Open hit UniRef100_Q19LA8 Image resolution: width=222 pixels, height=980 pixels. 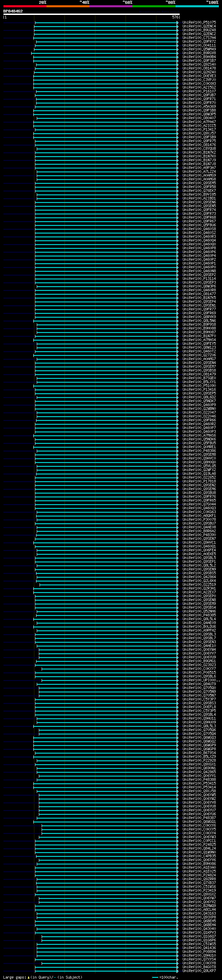click(199, 473)
